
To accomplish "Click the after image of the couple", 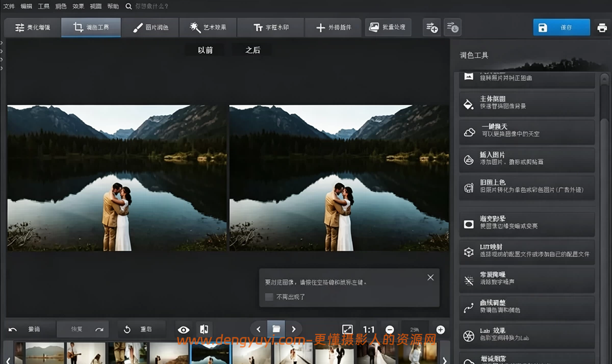I will pos(339,178).
